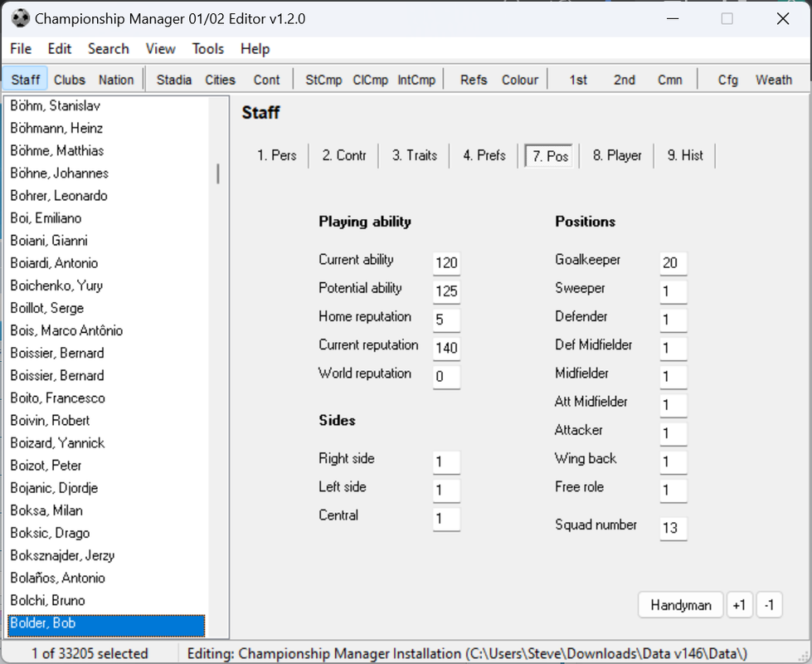Click the Wing back position field

pyautogui.click(x=673, y=461)
